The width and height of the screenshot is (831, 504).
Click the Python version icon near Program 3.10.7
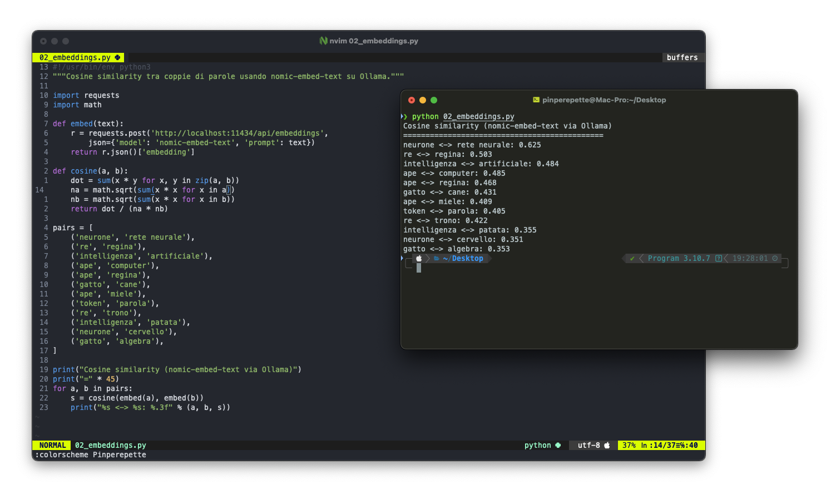pos(718,258)
